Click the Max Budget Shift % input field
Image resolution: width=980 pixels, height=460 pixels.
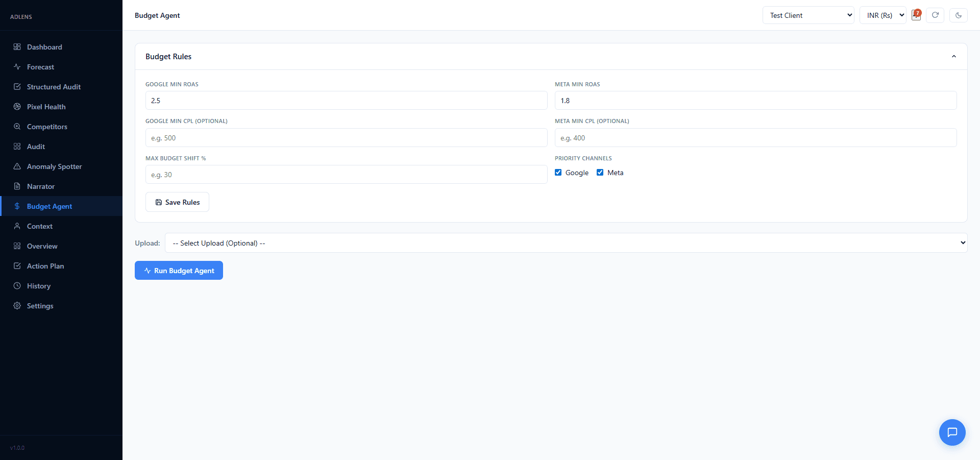346,174
